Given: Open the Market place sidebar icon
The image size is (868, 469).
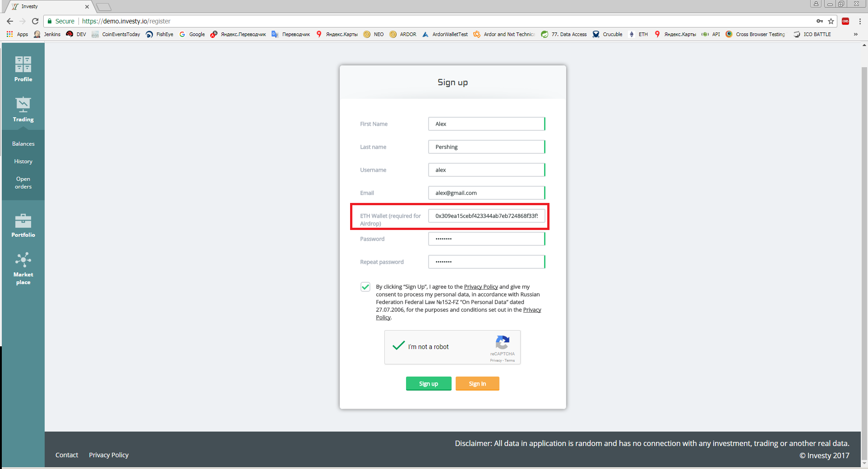Looking at the screenshot, I should [23, 269].
